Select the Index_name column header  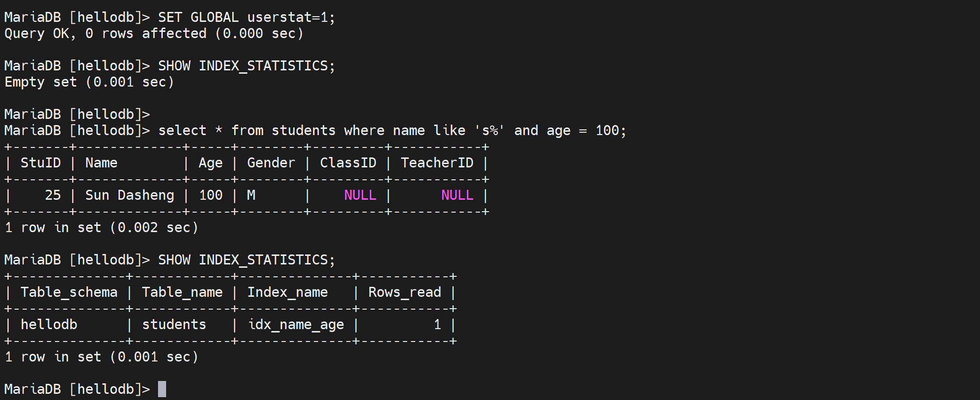[287, 293]
